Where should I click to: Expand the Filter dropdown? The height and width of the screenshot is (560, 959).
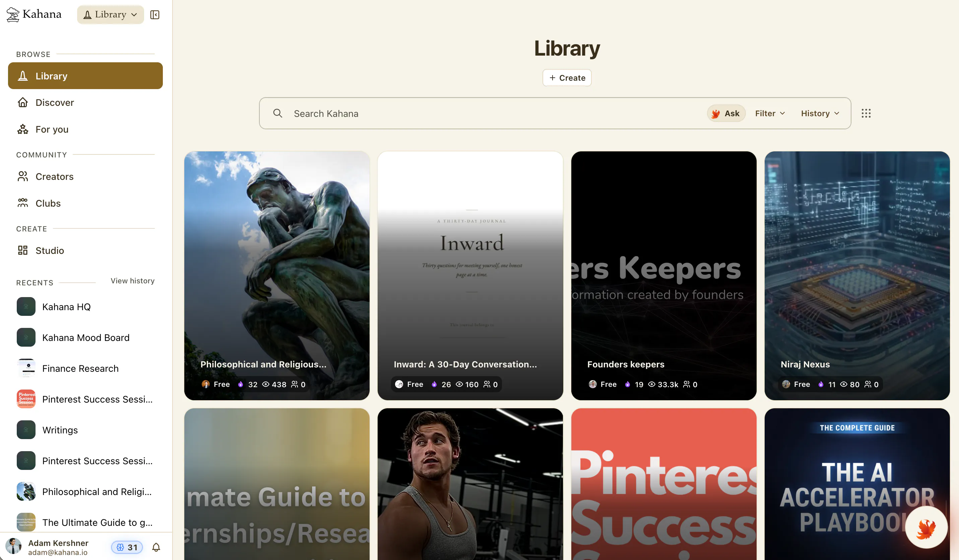[770, 113]
